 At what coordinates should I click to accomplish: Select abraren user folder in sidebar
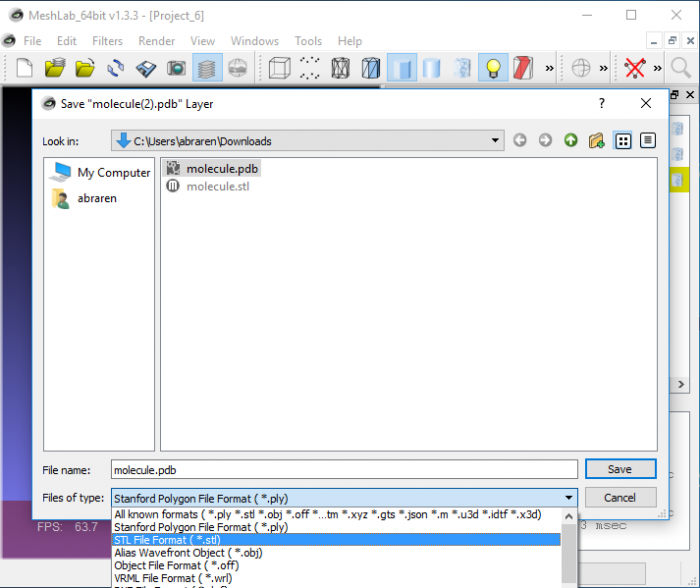click(84, 198)
